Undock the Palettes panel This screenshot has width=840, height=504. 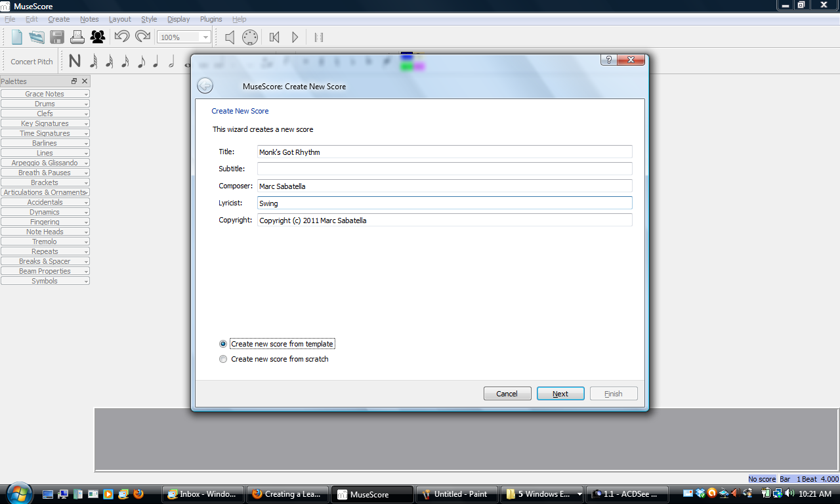[x=74, y=81]
